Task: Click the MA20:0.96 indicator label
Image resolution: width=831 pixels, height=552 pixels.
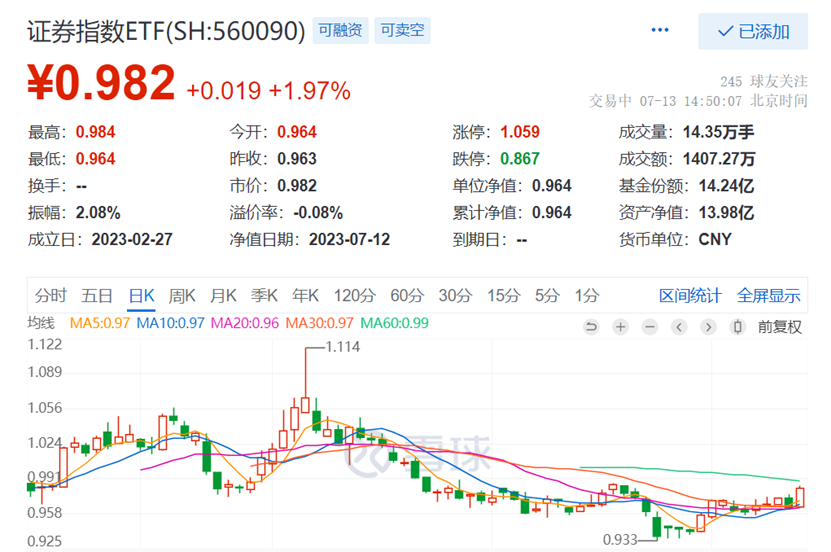Action: pos(244,323)
